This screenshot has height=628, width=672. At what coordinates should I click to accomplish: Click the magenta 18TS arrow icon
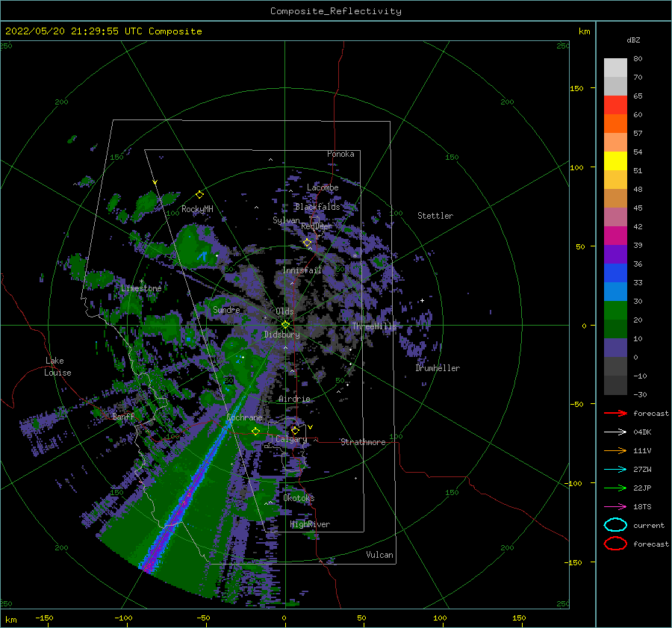pos(615,507)
